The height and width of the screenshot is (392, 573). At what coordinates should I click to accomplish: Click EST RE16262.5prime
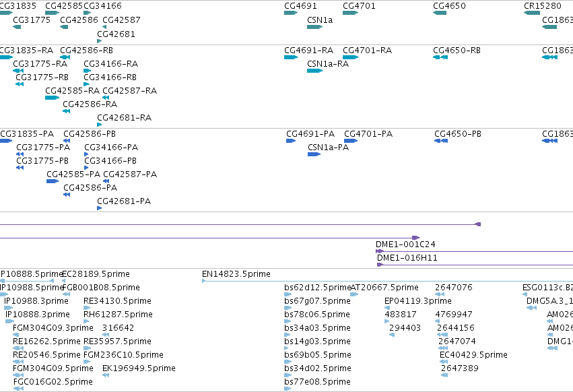[46, 341]
